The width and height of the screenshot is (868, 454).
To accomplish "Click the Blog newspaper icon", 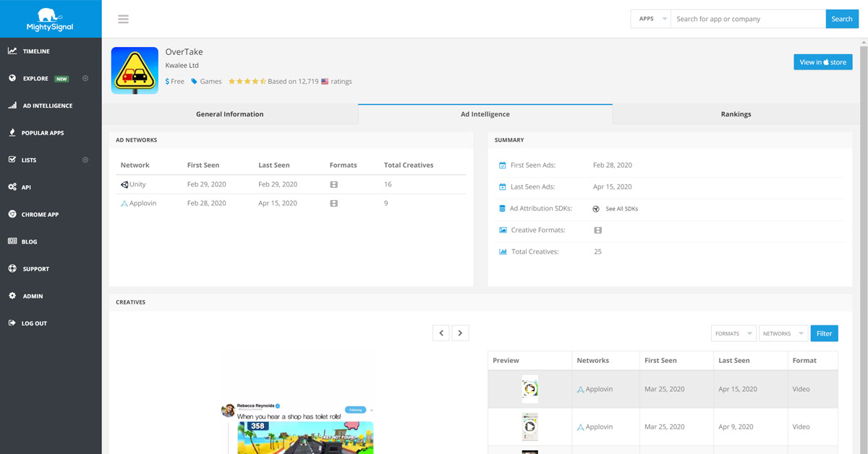I will (12, 241).
